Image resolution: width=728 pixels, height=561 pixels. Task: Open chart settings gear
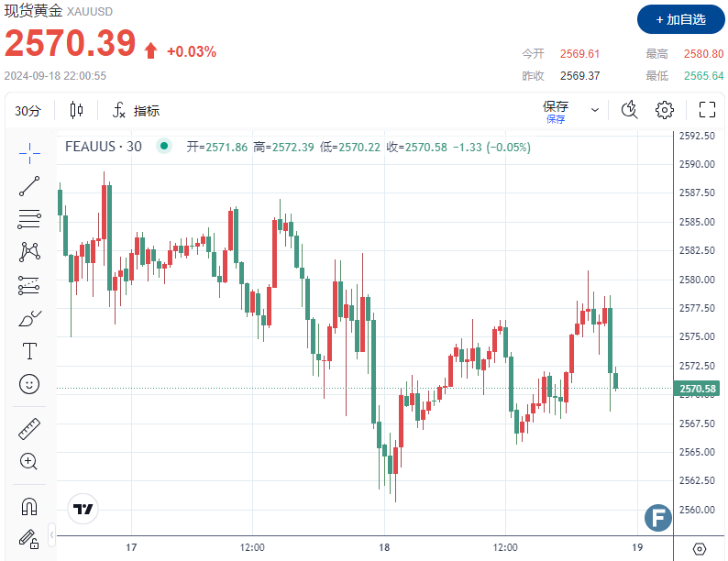tap(665, 110)
